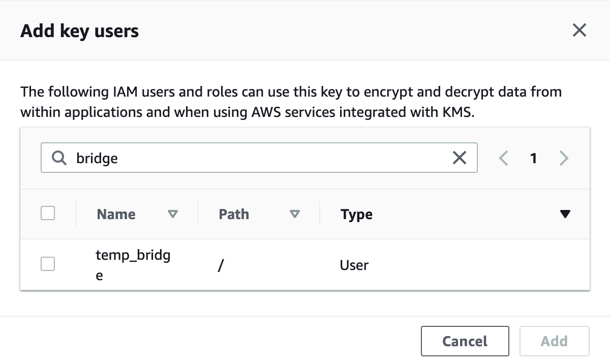The image size is (610, 364).
Task: Check the box for temp_bridge user
Action: [48, 264]
